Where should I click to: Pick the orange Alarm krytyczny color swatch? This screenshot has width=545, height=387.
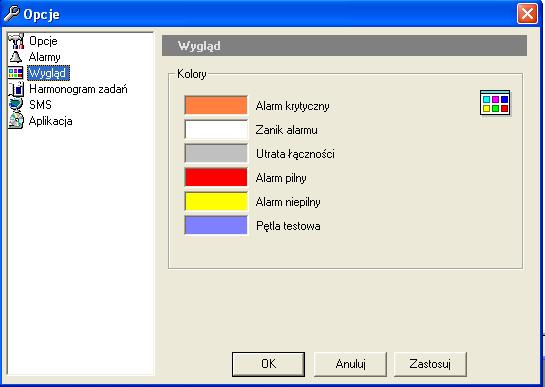point(216,105)
